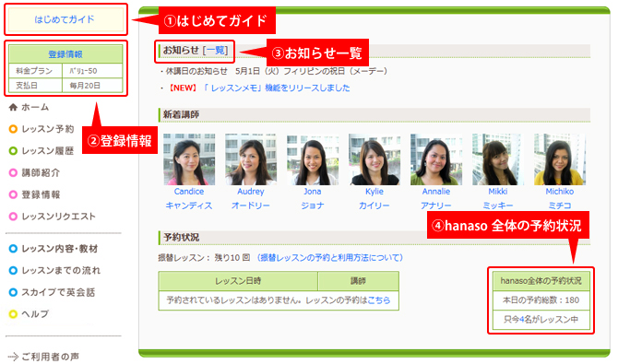Open レッスンまでの流れ in the sidebar
618x364 pixels.
click(61, 271)
